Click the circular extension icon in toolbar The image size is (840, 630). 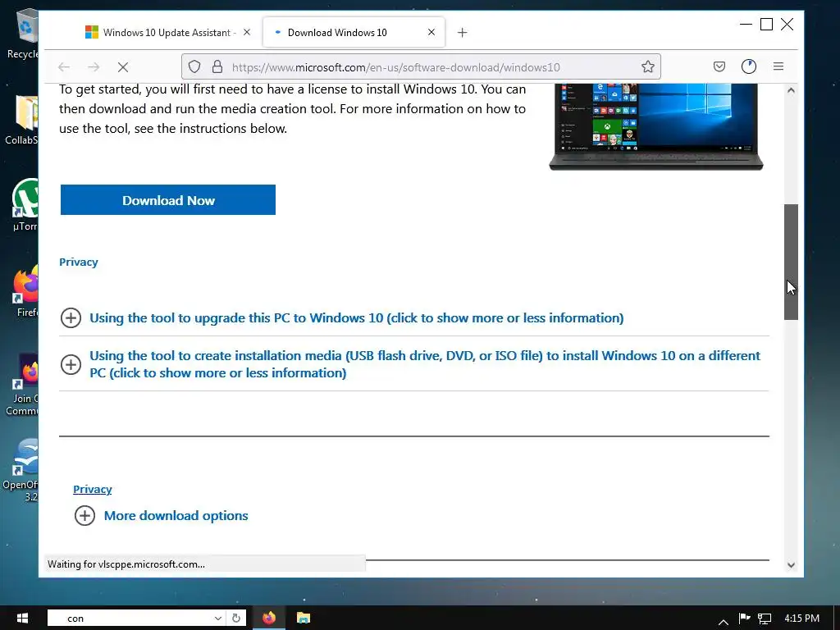[748, 66]
